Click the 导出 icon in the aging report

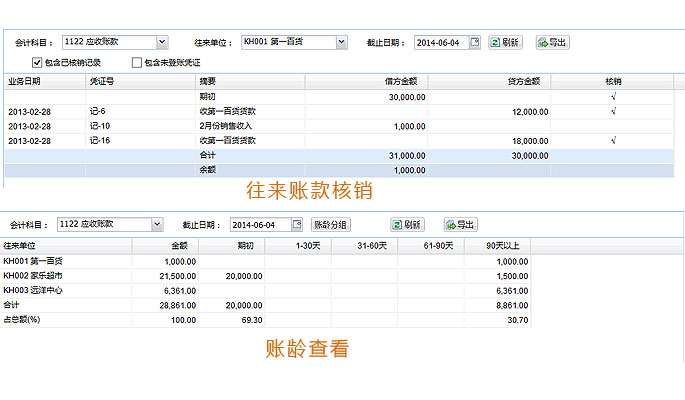[450, 224]
